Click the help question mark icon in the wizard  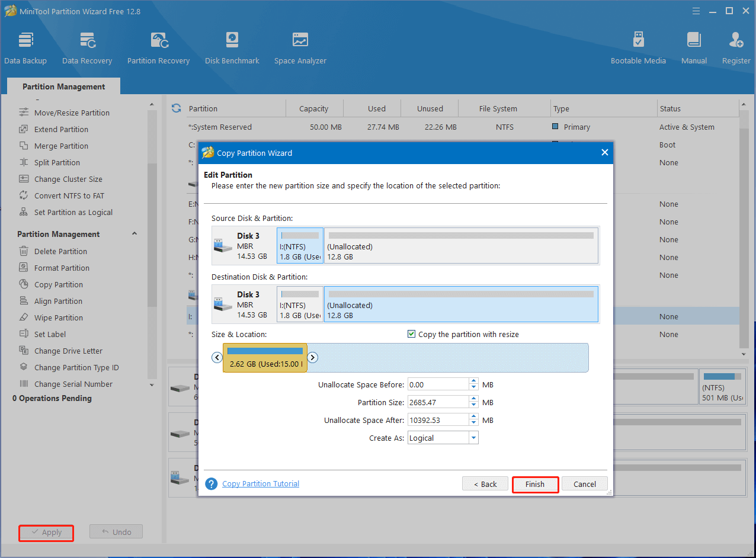coord(211,484)
